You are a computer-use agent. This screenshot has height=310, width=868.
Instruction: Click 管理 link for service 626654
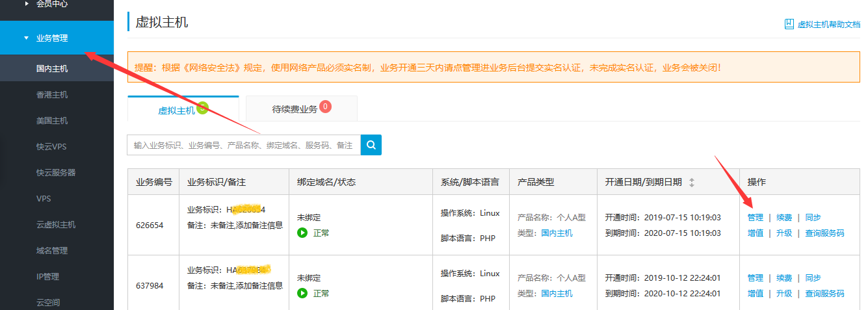[756, 218]
